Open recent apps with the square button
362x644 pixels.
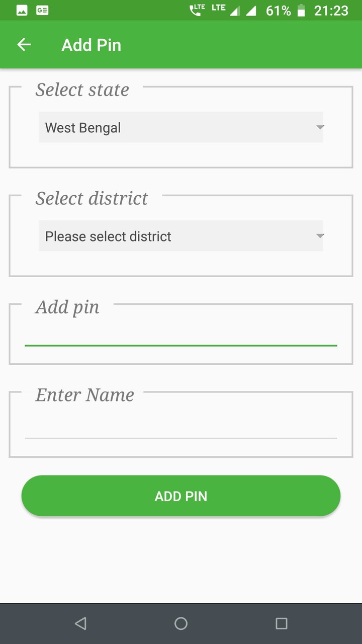pos(282,624)
